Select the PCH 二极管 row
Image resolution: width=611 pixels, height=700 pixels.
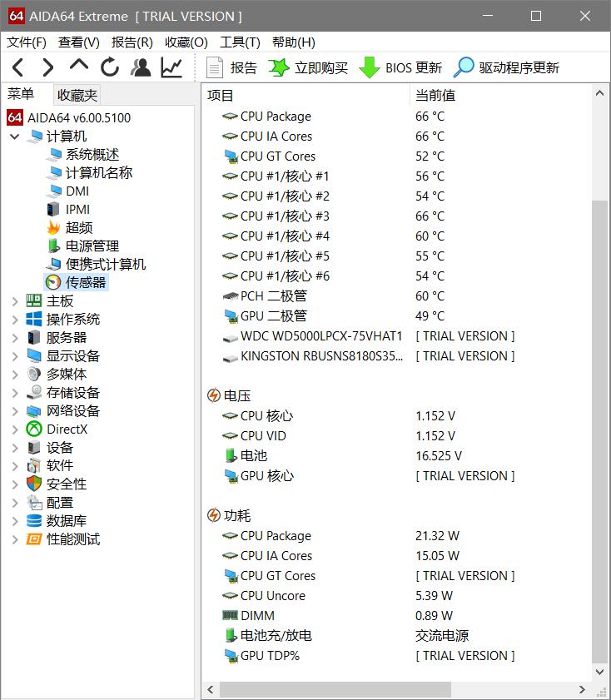397,296
